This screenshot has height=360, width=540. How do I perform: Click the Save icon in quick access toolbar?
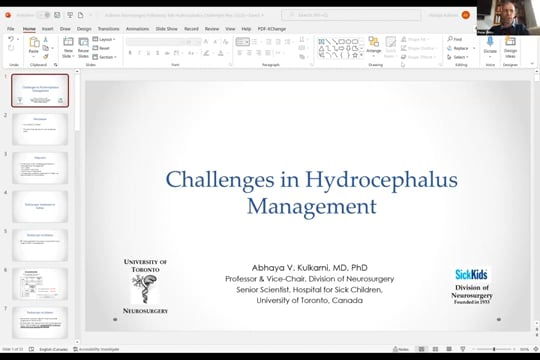[x=57, y=15]
